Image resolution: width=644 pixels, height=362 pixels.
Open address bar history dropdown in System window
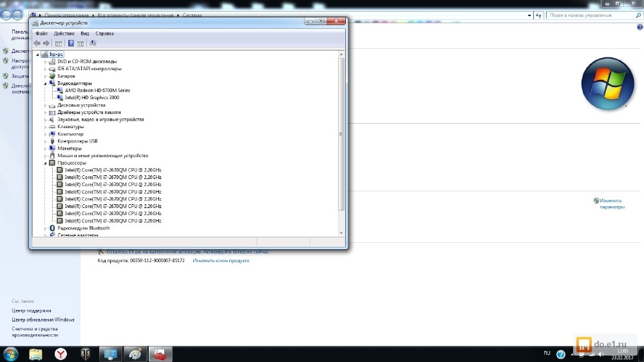click(x=529, y=15)
